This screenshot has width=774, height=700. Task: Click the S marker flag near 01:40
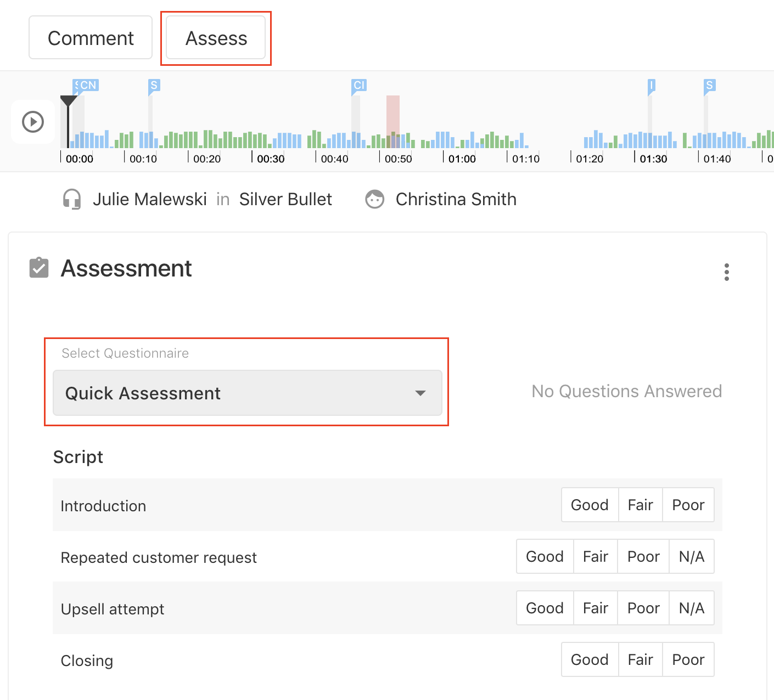point(709,86)
